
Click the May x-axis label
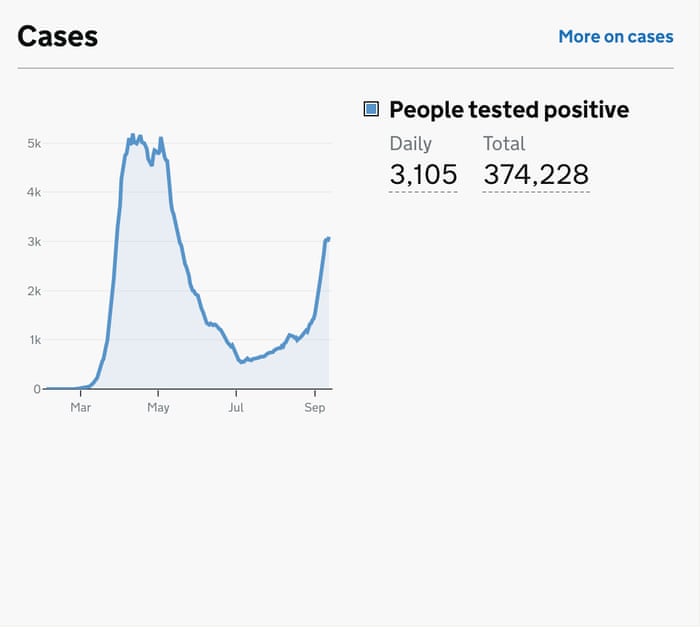coord(158,407)
